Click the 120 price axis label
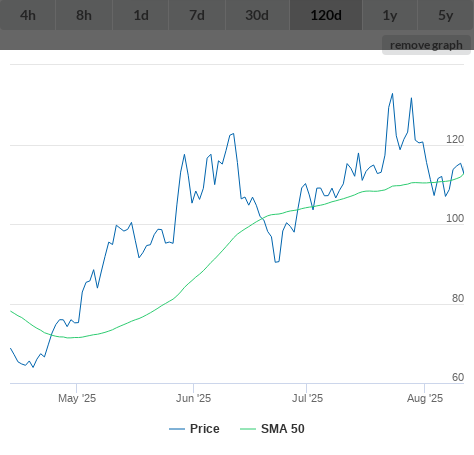474x455 pixels. (x=455, y=139)
